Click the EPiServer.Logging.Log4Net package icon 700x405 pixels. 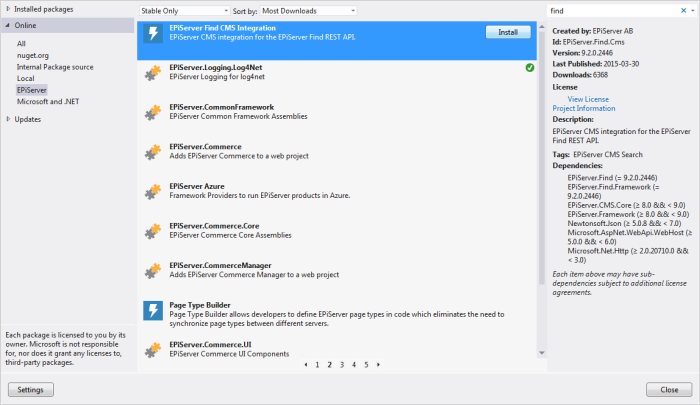click(153, 72)
